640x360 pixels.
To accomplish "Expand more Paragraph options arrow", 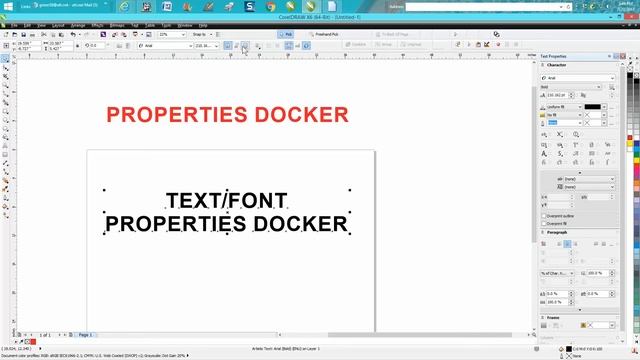I will pyautogui.click(x=580, y=310).
